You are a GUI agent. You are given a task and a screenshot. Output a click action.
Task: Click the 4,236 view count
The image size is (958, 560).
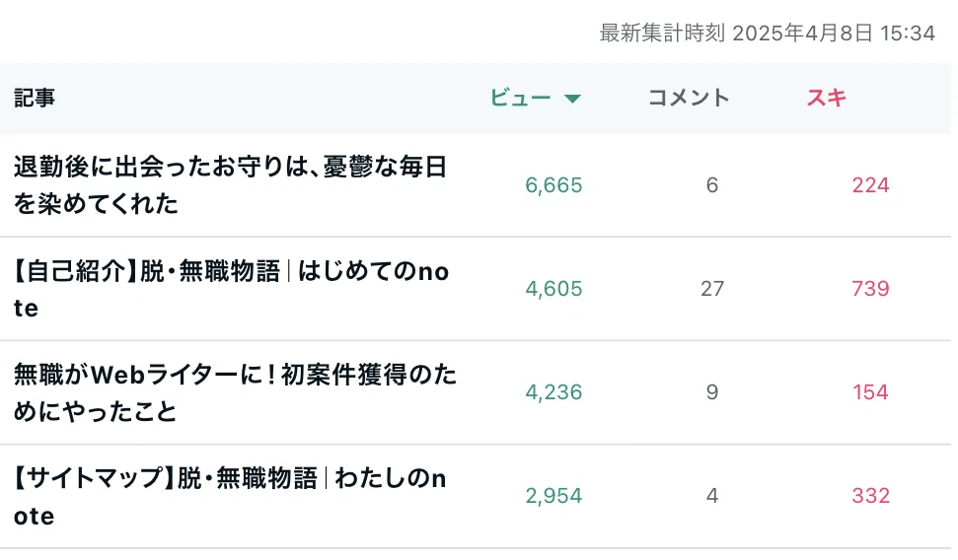pyautogui.click(x=553, y=392)
